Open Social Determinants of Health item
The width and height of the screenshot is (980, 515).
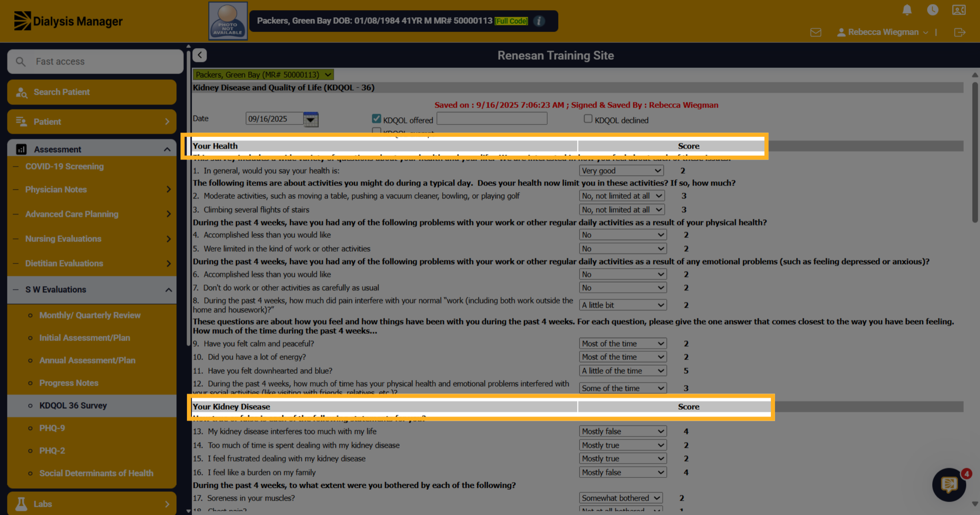pos(96,473)
